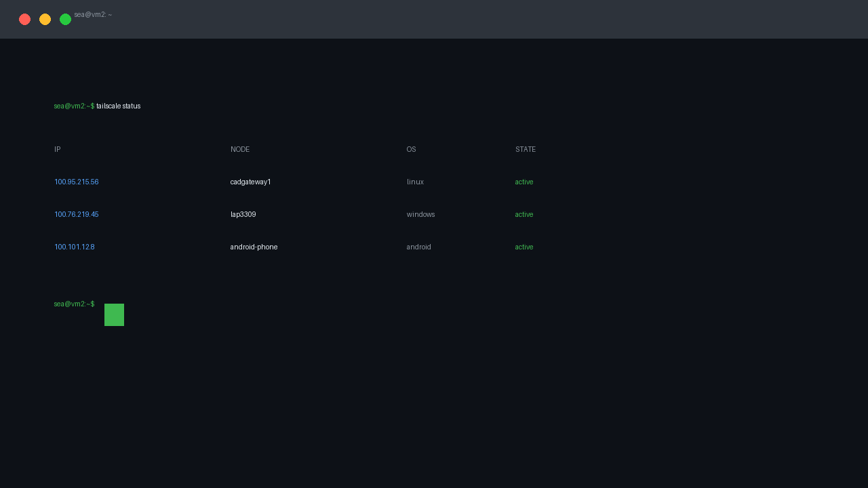Click the window title sea@vm2: ~

(93, 14)
